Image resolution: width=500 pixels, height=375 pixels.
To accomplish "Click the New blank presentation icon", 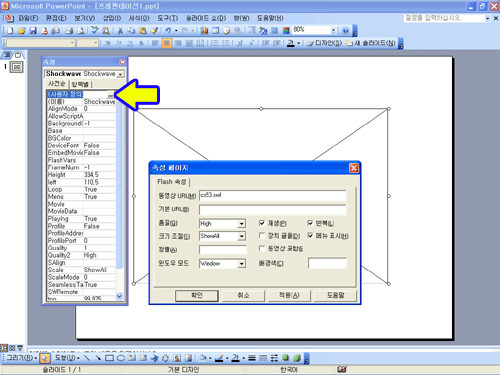I will tap(10, 31).
